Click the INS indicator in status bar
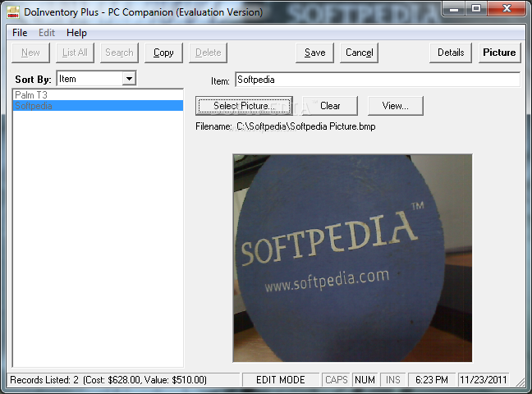This screenshot has height=394, width=532. pyautogui.click(x=393, y=380)
